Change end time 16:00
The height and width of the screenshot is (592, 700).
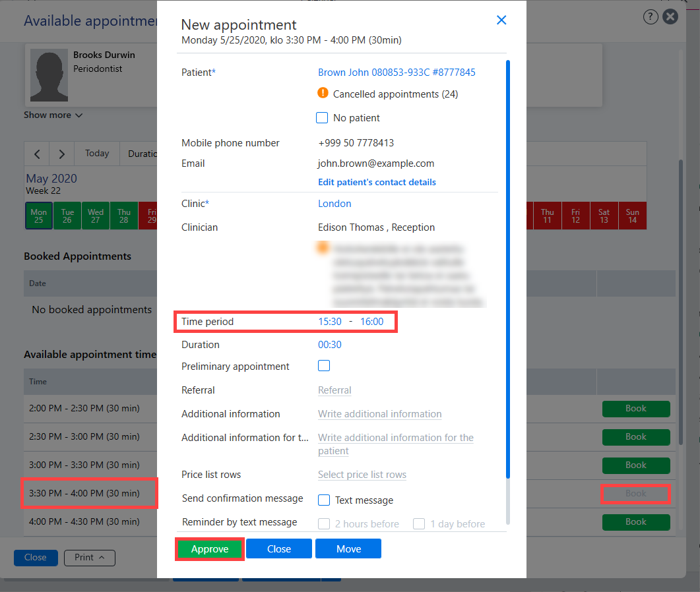coord(372,322)
